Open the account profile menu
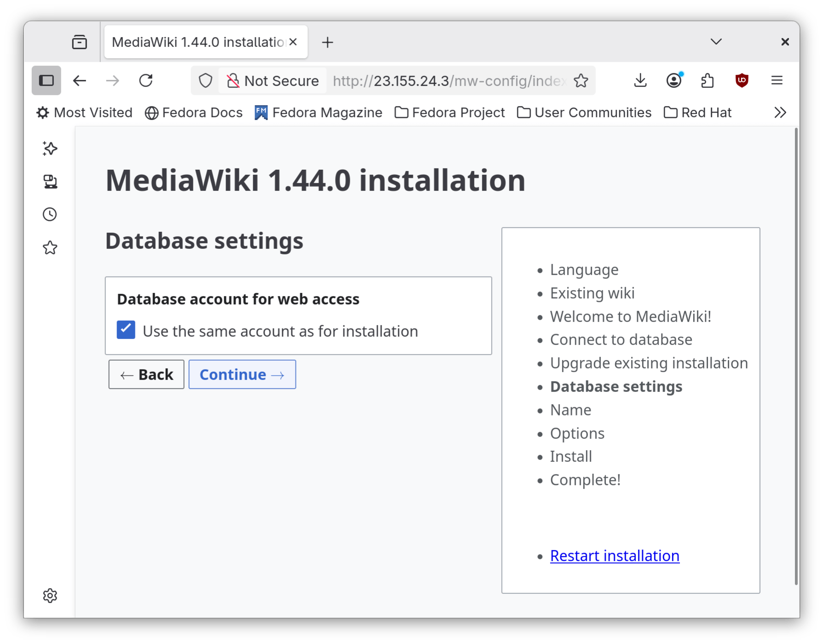823x644 pixels. click(x=673, y=80)
